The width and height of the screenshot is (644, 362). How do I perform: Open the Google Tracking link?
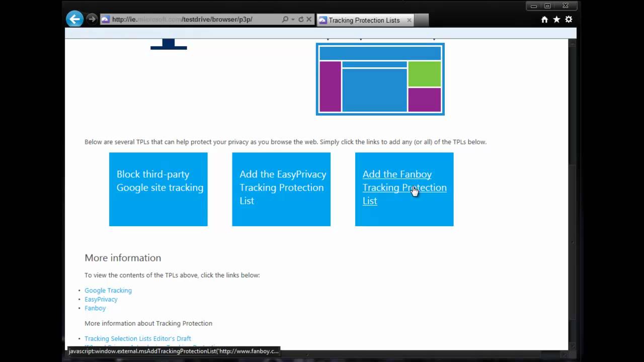pyautogui.click(x=108, y=290)
